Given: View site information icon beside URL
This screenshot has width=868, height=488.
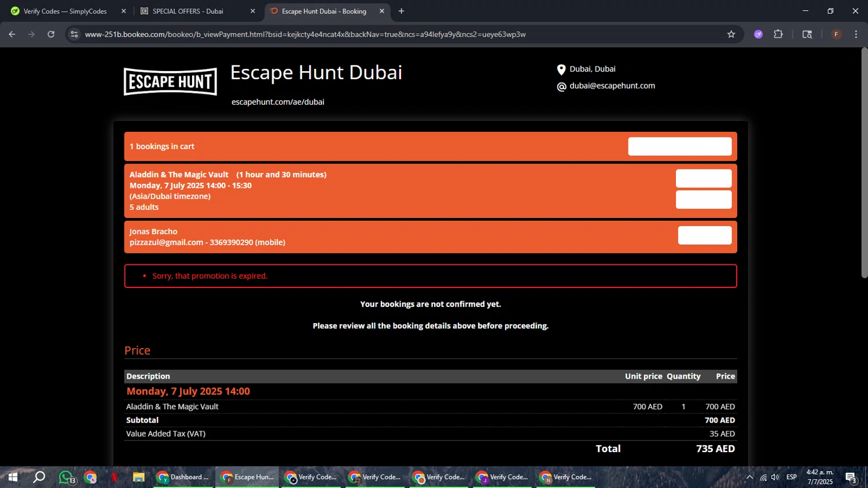Looking at the screenshot, I should (x=74, y=34).
